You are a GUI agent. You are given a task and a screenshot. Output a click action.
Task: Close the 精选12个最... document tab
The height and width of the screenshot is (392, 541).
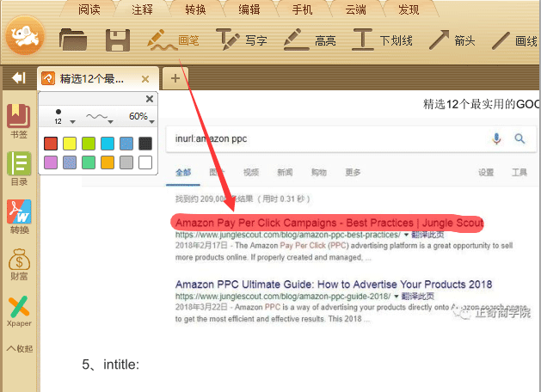tap(145, 79)
